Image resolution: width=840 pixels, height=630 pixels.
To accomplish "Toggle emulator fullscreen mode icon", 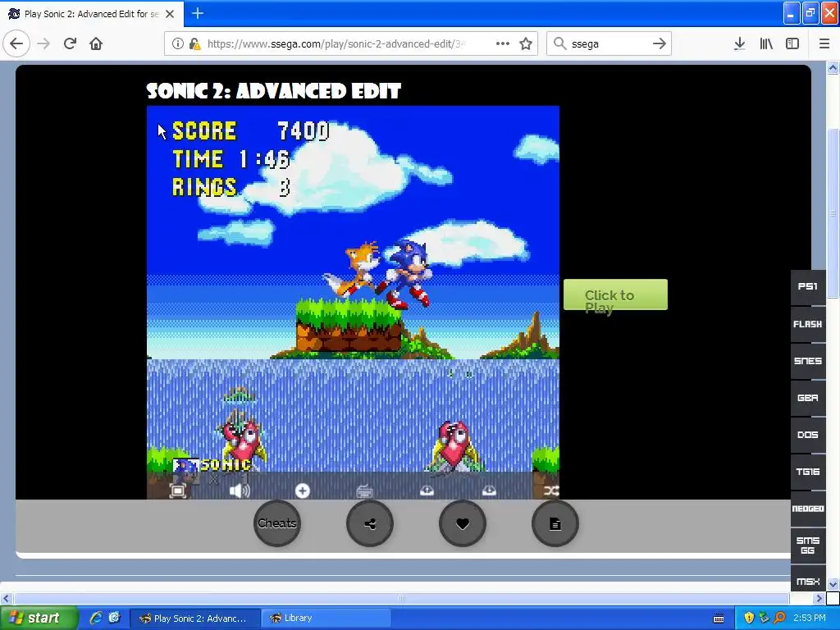I will [x=178, y=491].
